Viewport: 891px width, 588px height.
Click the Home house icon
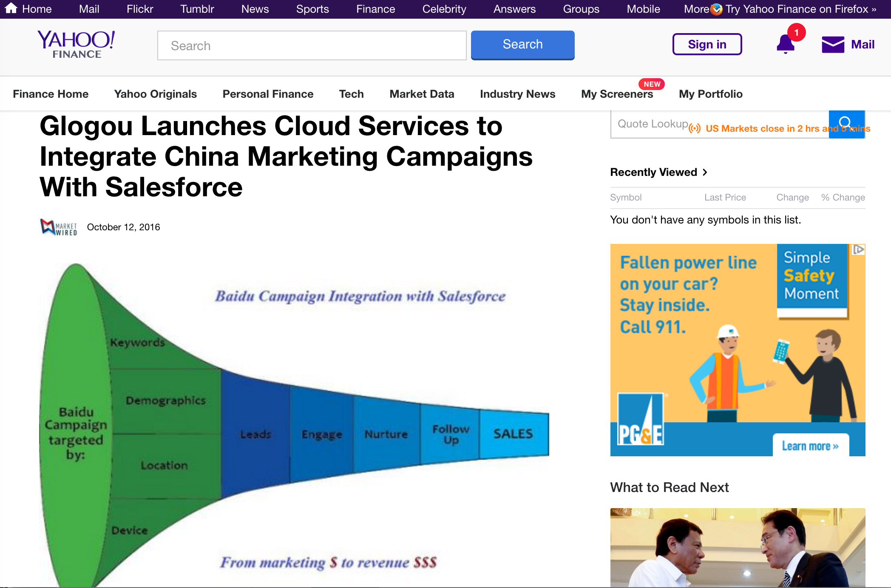point(11,8)
